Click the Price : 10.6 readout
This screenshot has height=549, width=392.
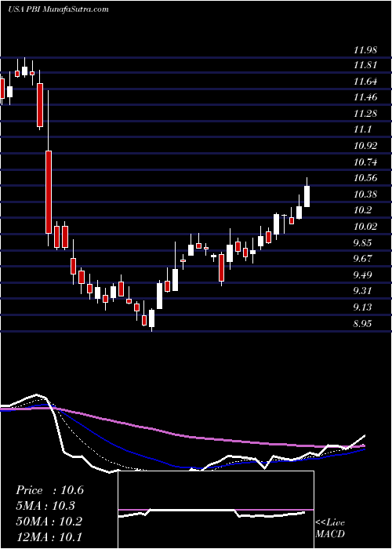[x=49, y=490]
